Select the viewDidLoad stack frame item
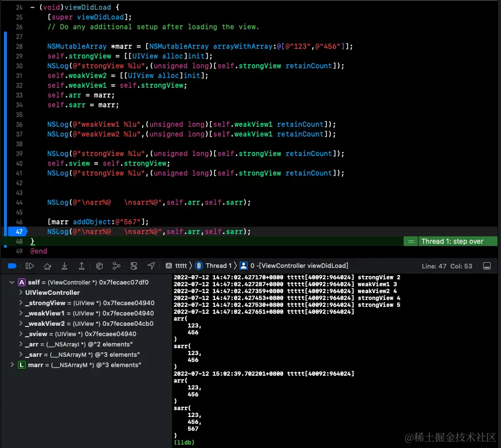The height and width of the screenshot is (448, 501). (294, 266)
